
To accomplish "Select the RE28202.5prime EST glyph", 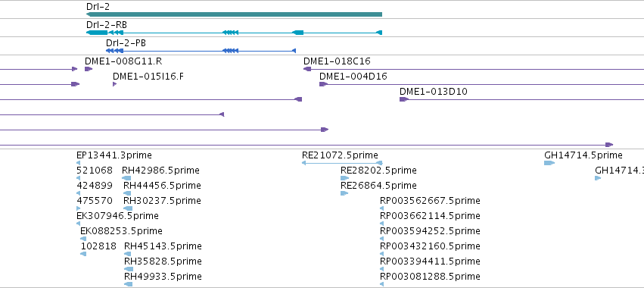I will 344,178.
